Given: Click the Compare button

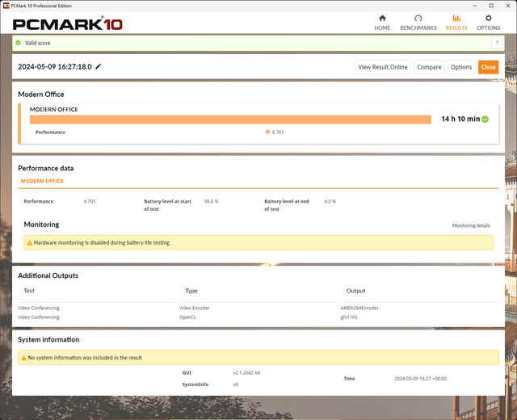Looking at the screenshot, I should pos(429,67).
